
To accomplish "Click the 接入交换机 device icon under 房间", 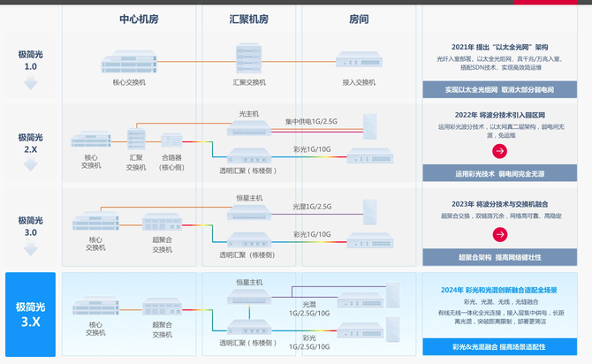I will coord(358,61).
